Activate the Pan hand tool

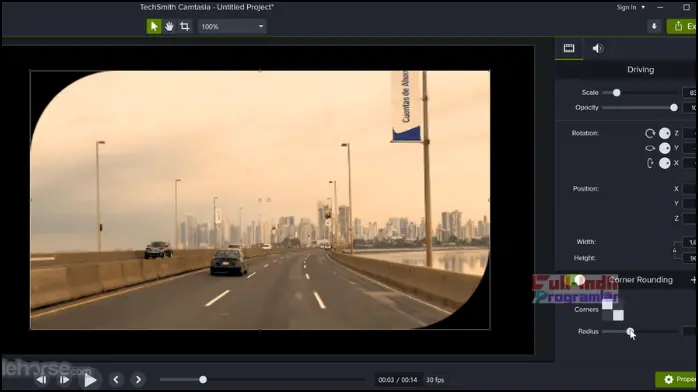pyautogui.click(x=169, y=26)
